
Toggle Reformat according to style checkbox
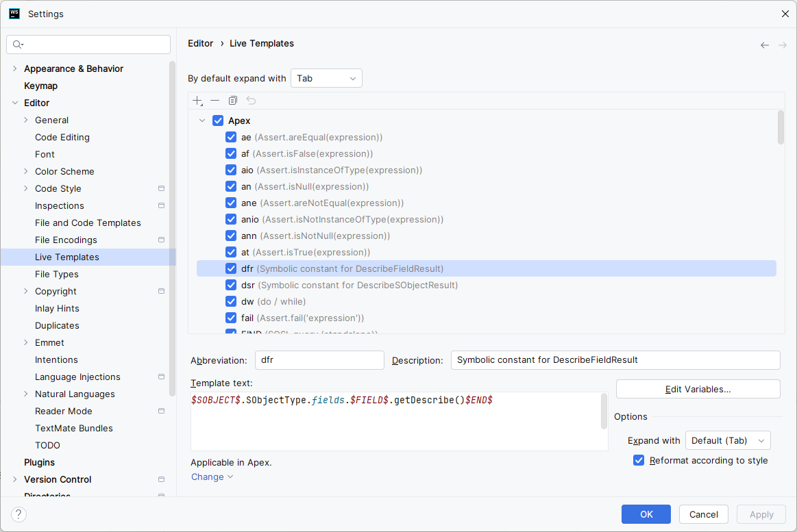pos(639,460)
